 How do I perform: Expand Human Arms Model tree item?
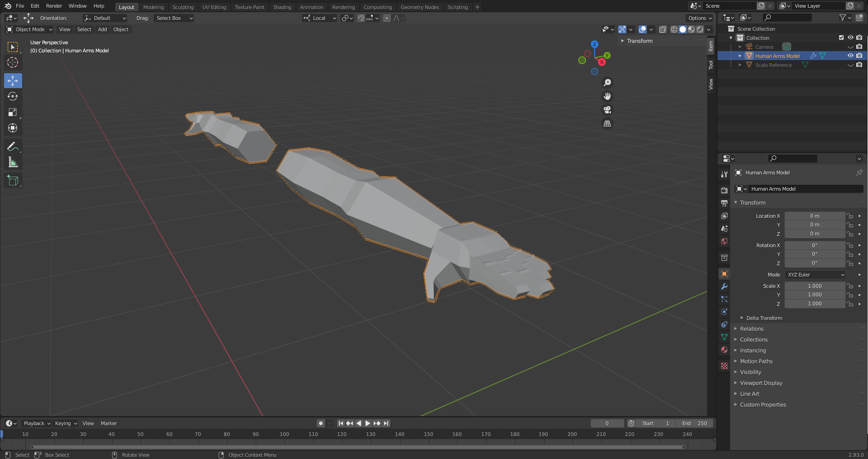740,56
